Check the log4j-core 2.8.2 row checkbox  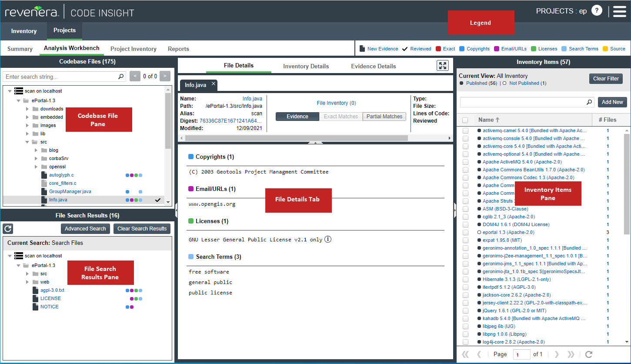click(x=465, y=342)
